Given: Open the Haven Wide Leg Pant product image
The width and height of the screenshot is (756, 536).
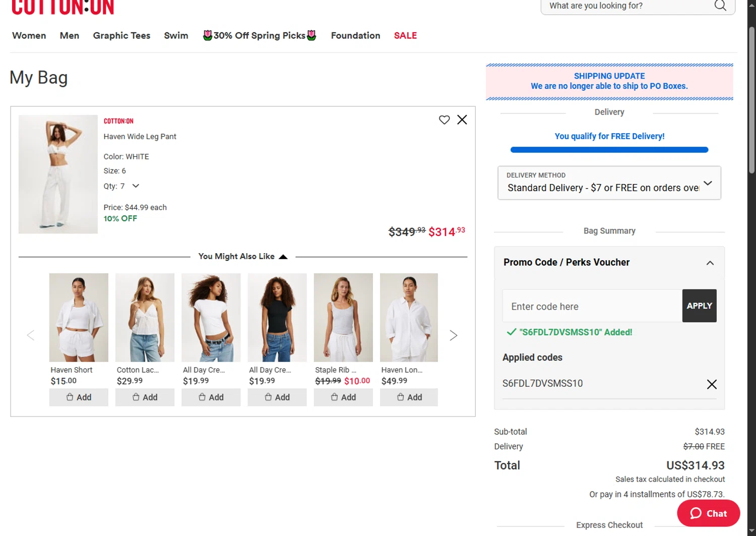Looking at the screenshot, I should pyautogui.click(x=58, y=174).
